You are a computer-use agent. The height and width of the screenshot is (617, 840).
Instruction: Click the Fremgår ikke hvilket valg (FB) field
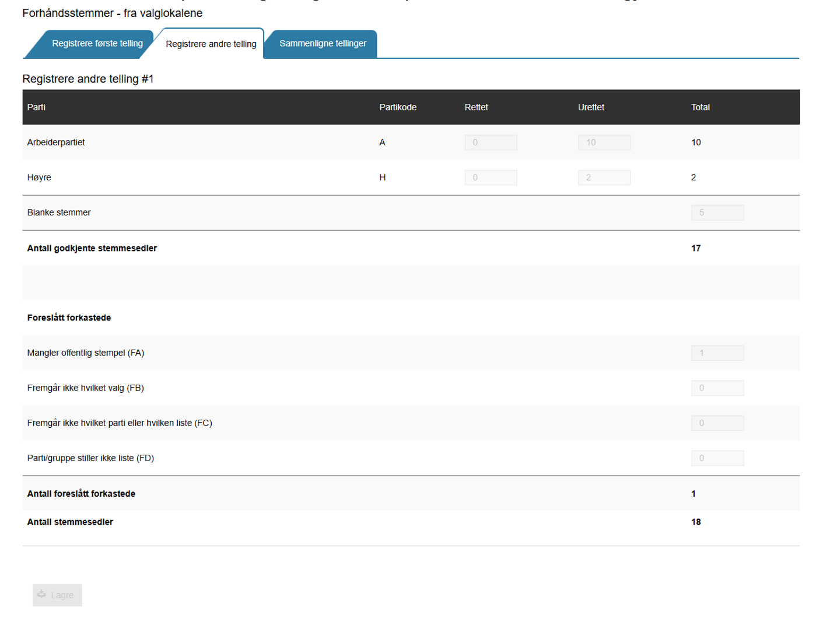717,388
